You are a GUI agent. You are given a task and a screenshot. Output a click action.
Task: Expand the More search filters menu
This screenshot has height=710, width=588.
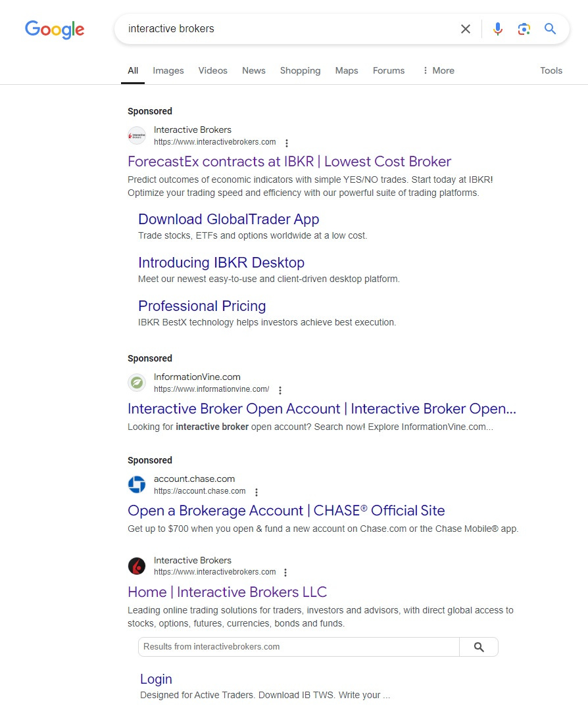pos(438,70)
